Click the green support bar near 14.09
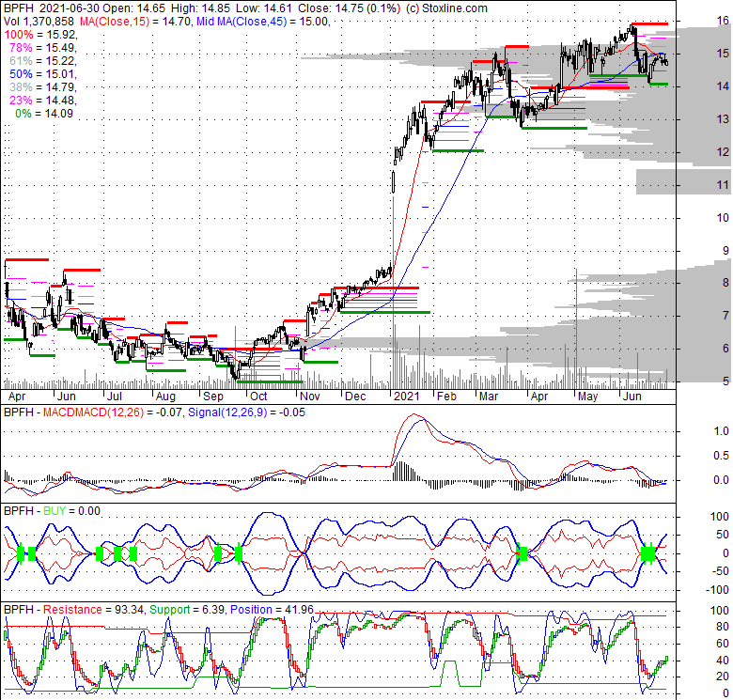The width and height of the screenshot is (733, 700). point(659,85)
